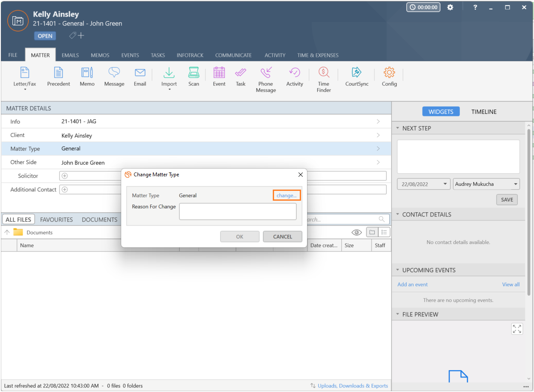Viewport: 534px width, 392px height.
Task: Select the FAVOURITES files tab
Action: (57, 220)
